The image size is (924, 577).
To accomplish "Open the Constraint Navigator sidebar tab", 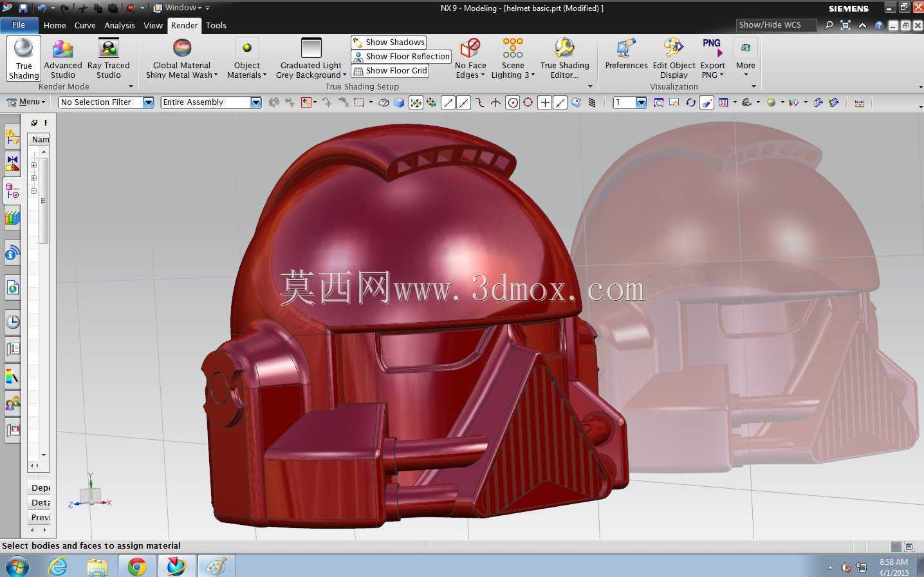I will tap(13, 164).
